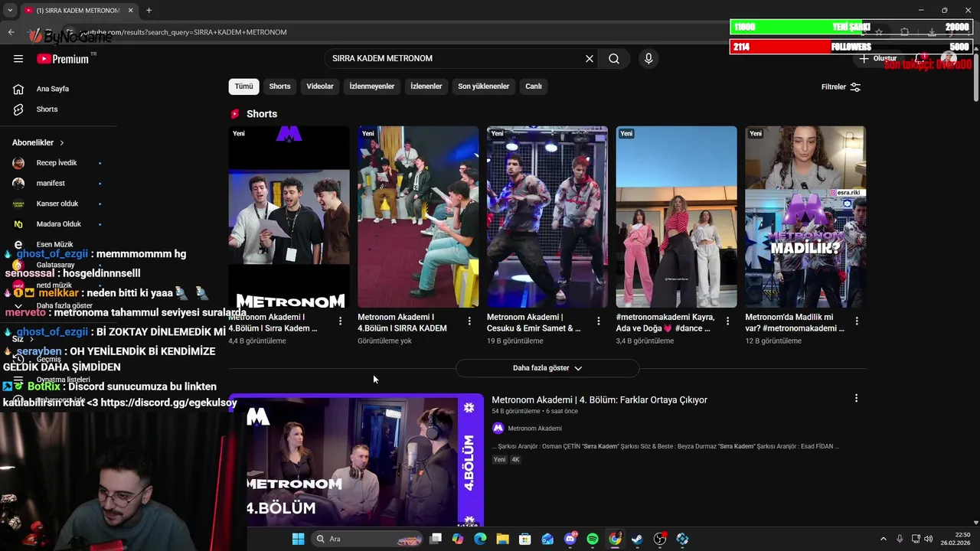The image size is (980, 551).
Task: Open Kanser olduk subscription channel
Action: 58,204
